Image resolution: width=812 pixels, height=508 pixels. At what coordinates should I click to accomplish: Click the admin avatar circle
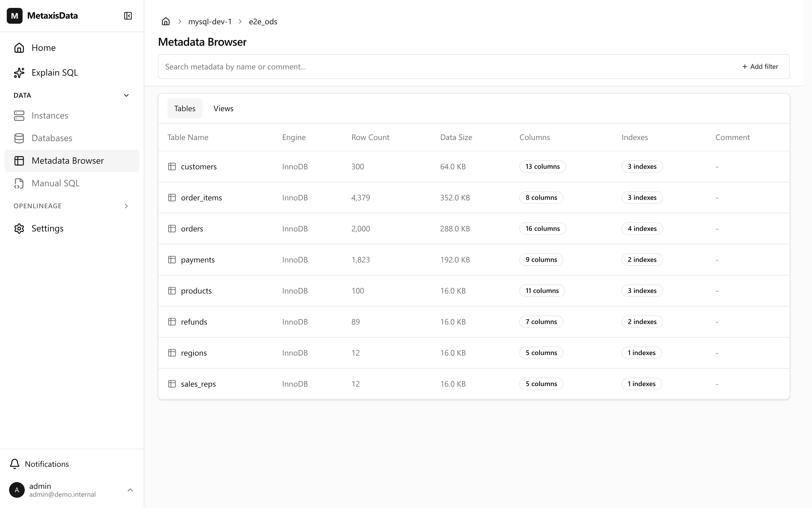(x=17, y=490)
